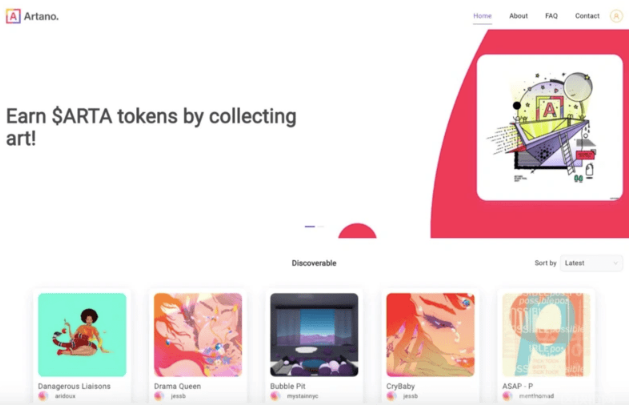Open Danagerous Liaisons artwork title
Viewport: 629px width, 410px height.
[x=74, y=386]
